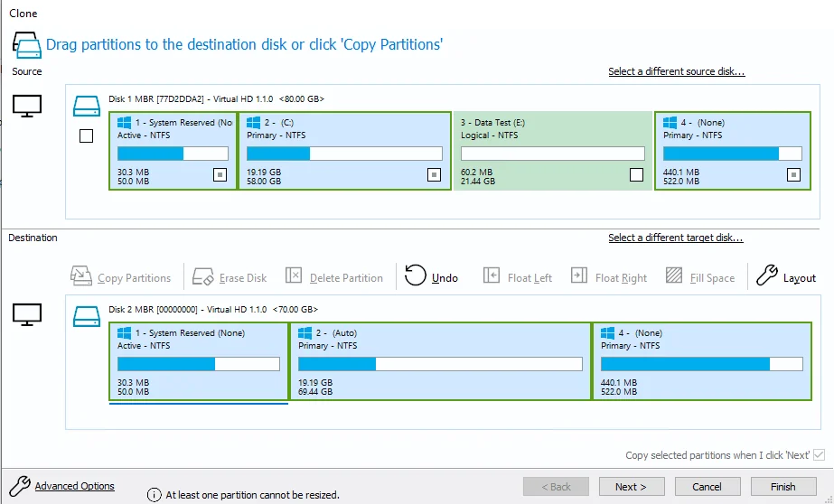
Task: Choose the Delete Partition text label
Action: [x=346, y=278]
